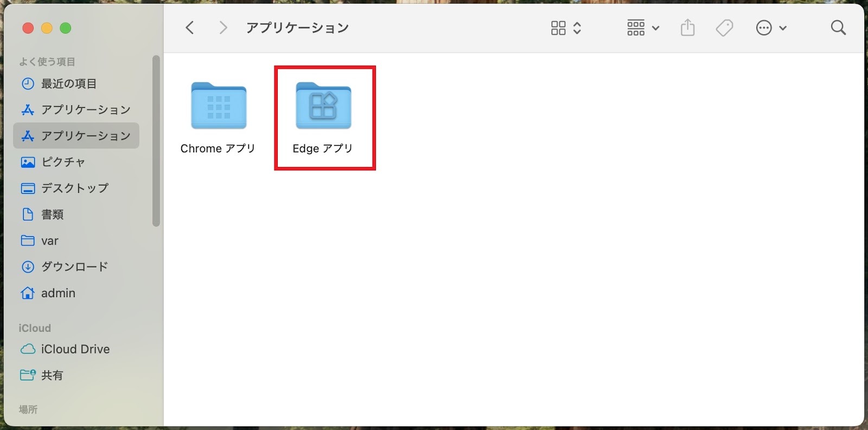Screen dimensions: 868x430
Task: Expand the action menu chevron
Action: pyautogui.click(x=783, y=28)
